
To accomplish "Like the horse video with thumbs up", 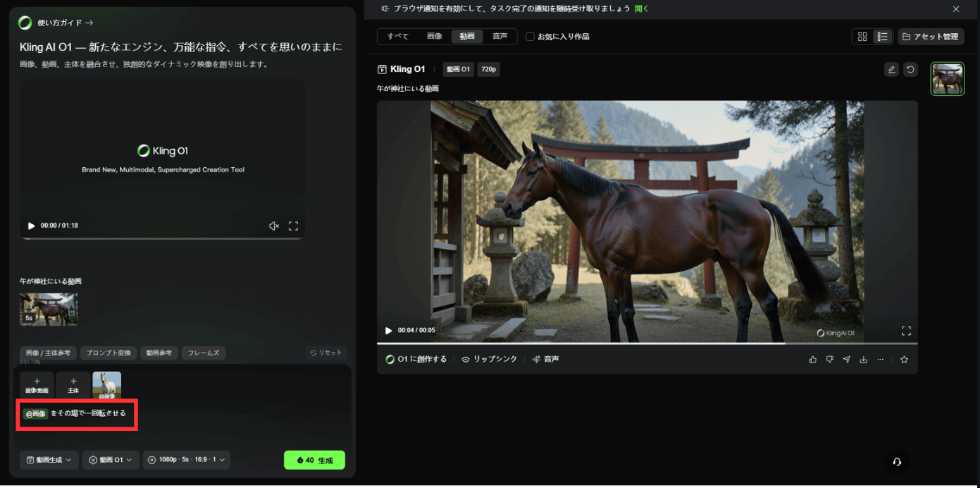I will point(813,360).
